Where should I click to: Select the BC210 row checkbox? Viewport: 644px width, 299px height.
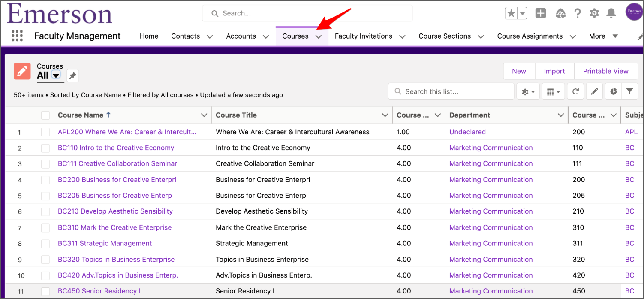45,211
